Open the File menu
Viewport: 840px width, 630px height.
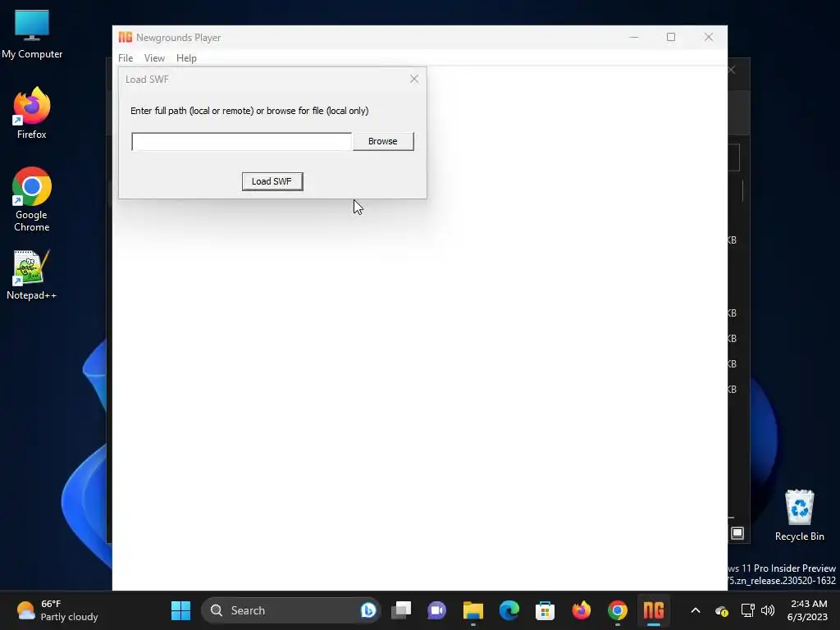click(x=126, y=58)
